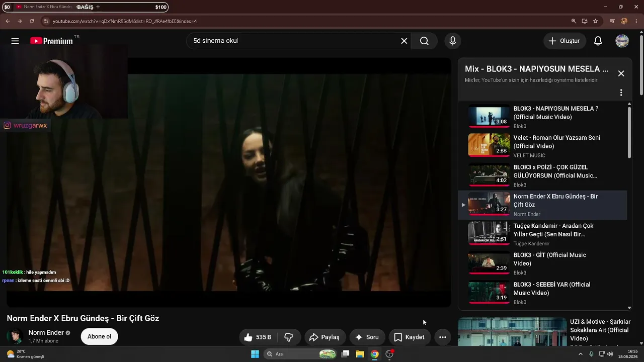Play Velet - Roman Olur Yazsam Seni thumbnail
Screen dimensions: 644x362
pyautogui.click(x=489, y=145)
